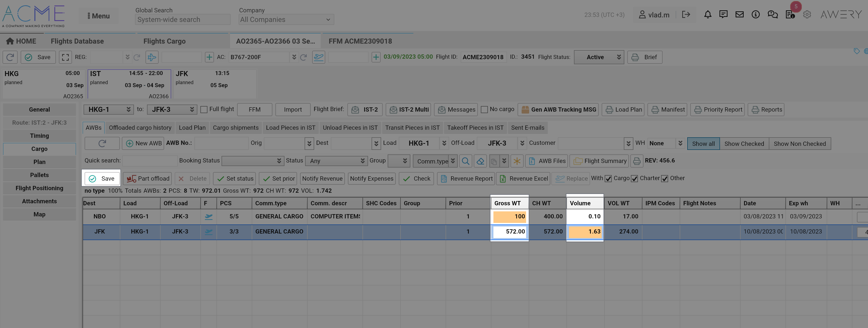Click the fullscreen expand icon

point(65,57)
